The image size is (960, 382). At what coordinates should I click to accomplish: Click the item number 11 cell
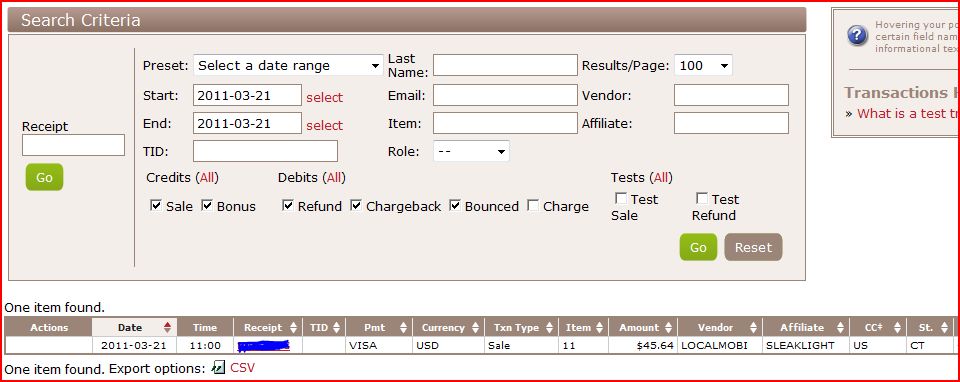583,345
